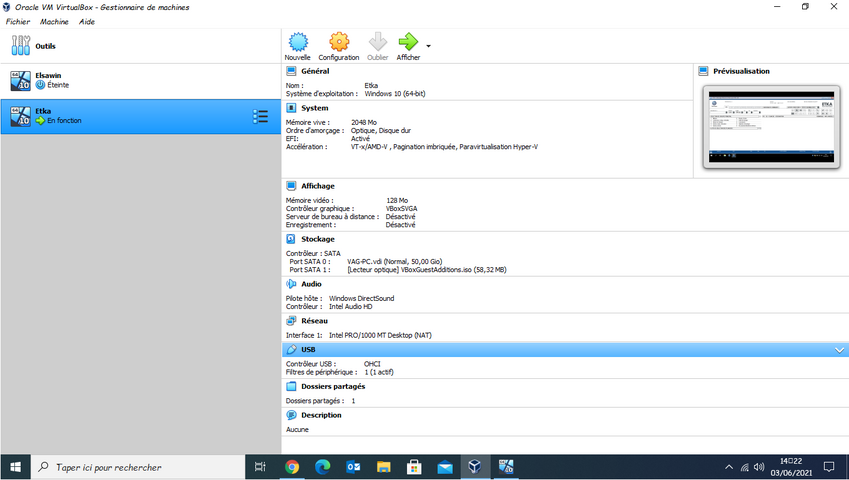Click the Description section bubble icon
This screenshot has width=849, height=480.
291,415
